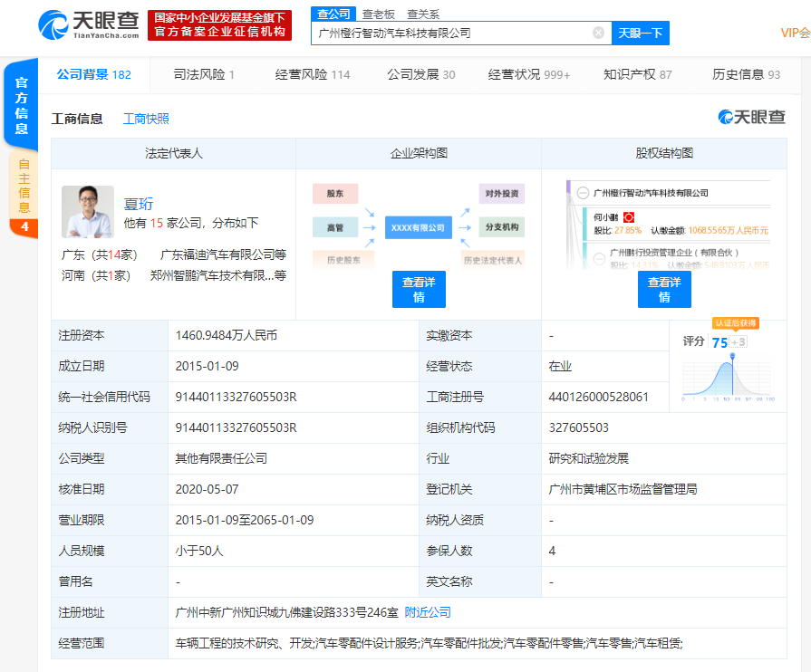Viewport: 811px width, 672px height.
Task: View details of 企业架构图
Action: click(419, 290)
